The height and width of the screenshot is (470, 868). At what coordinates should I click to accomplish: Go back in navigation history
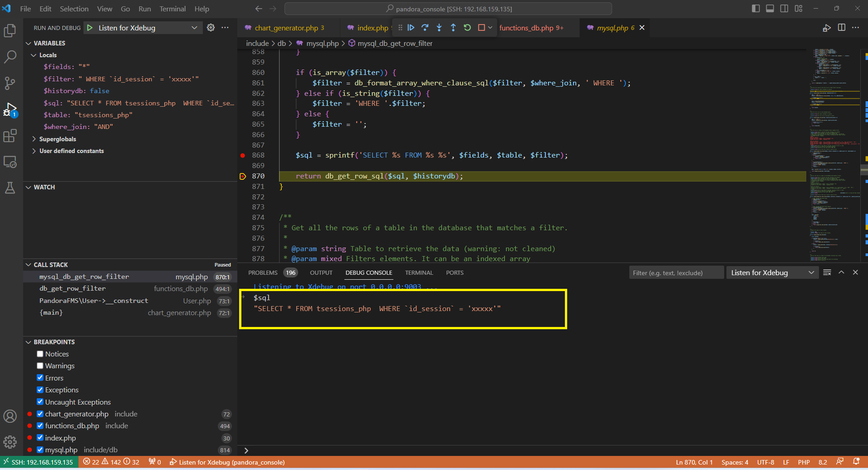pos(259,9)
